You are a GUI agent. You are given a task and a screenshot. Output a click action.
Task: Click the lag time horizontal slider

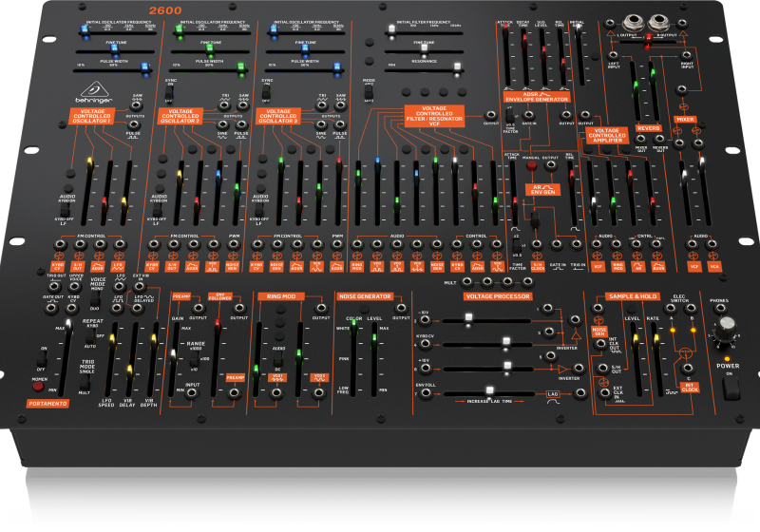tap(489, 393)
